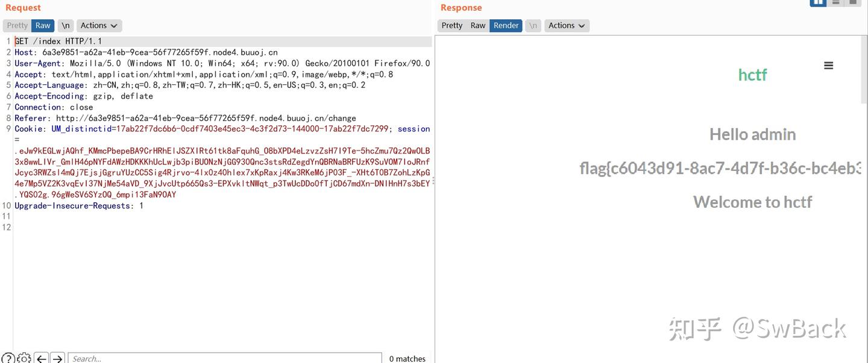868x363 pixels.
Task: Select top-bottom split layout icon
Action: point(835,2)
